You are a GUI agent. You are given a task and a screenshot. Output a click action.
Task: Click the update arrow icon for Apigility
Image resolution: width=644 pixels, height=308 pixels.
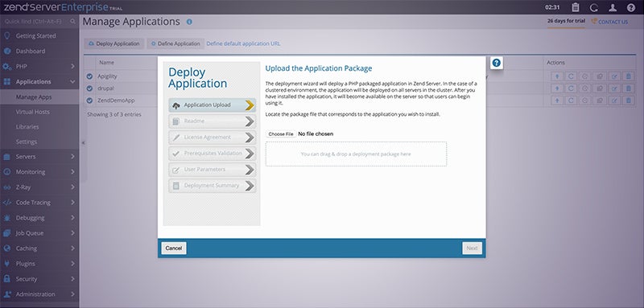[x=557, y=76]
